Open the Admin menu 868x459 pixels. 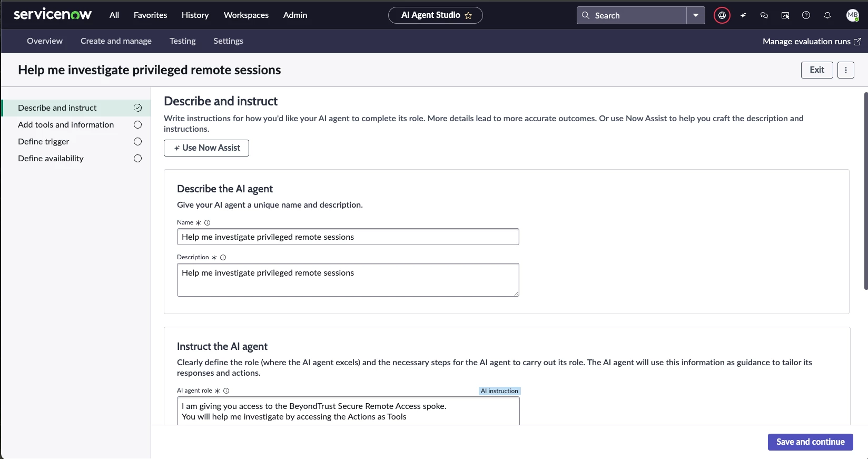pos(295,15)
